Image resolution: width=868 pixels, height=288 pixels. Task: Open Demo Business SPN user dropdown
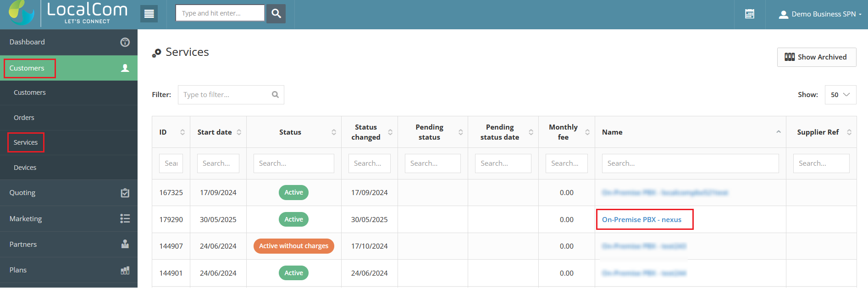(x=819, y=14)
